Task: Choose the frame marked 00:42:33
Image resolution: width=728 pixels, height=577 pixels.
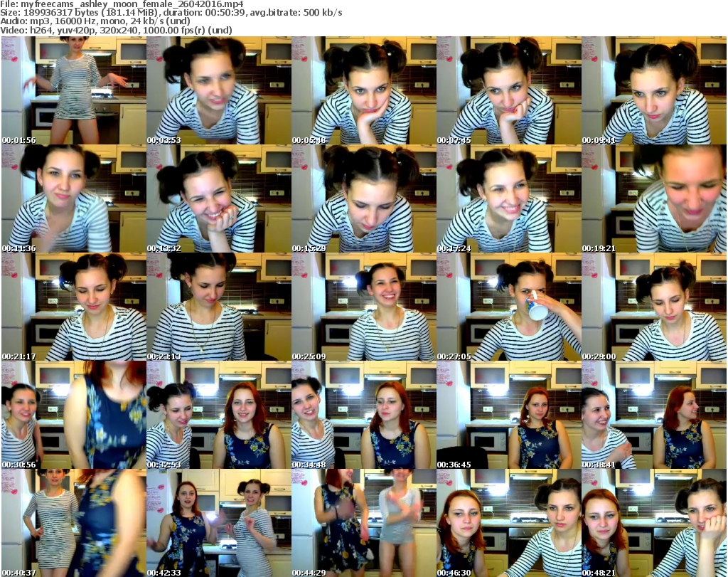Action: point(219,523)
